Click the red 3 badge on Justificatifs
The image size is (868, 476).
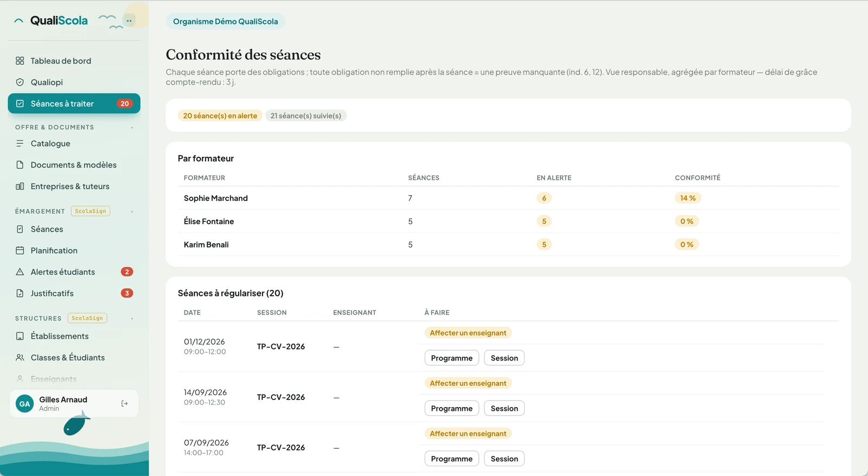(127, 293)
